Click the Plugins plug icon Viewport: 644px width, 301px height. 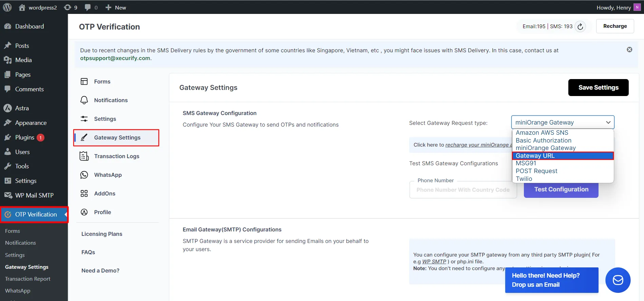pyautogui.click(x=7, y=137)
